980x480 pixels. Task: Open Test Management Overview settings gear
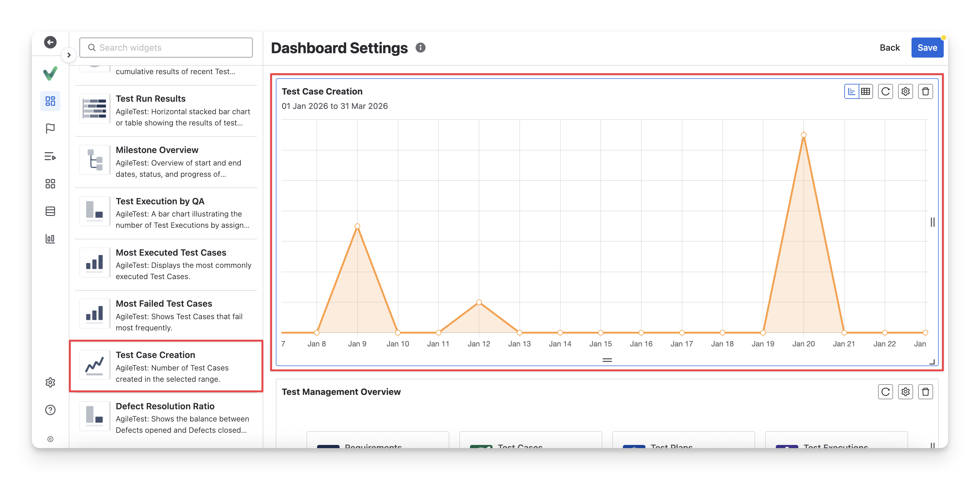pos(906,392)
